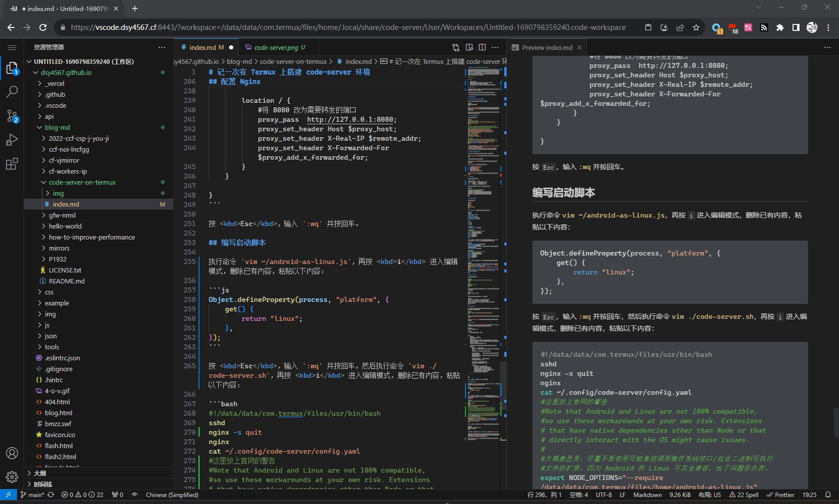Click the Manage gear in the activity bar
This screenshot has height=504, width=839.
[x=12, y=477]
